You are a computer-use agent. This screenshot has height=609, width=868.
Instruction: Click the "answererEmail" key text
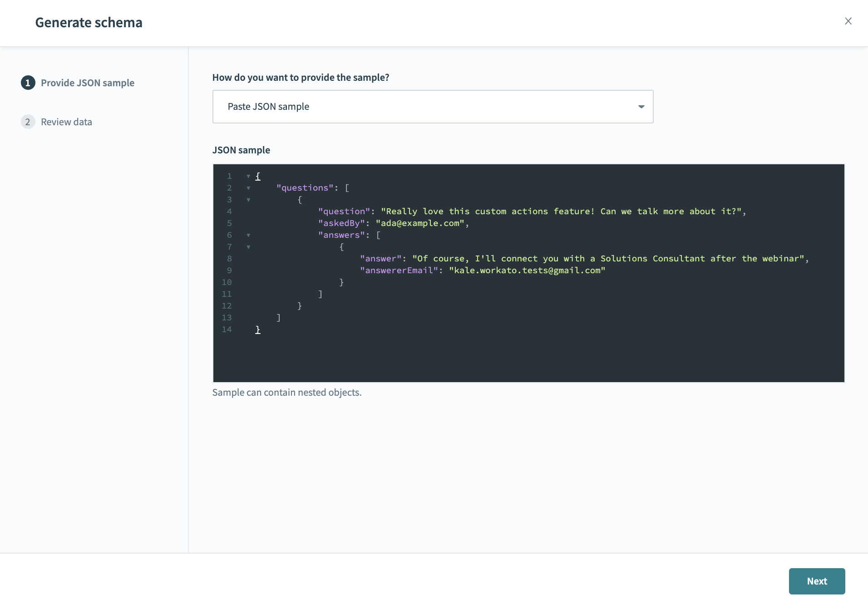point(399,270)
